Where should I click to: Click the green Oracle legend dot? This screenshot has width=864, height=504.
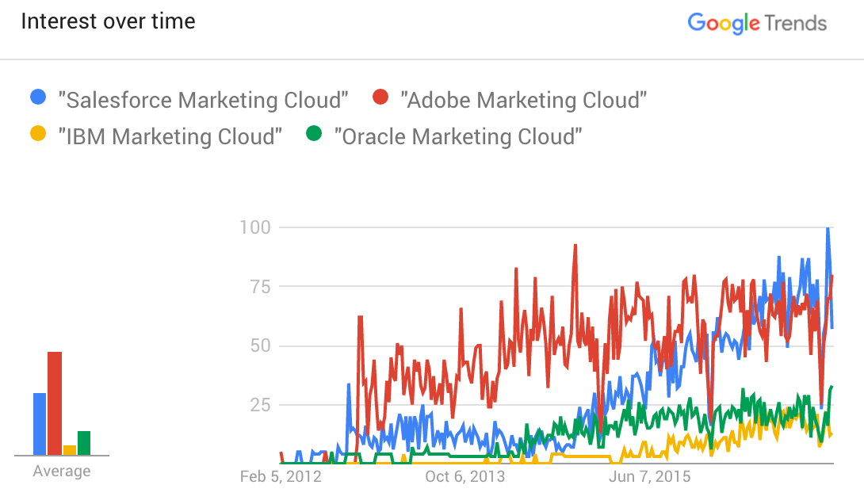click(315, 136)
